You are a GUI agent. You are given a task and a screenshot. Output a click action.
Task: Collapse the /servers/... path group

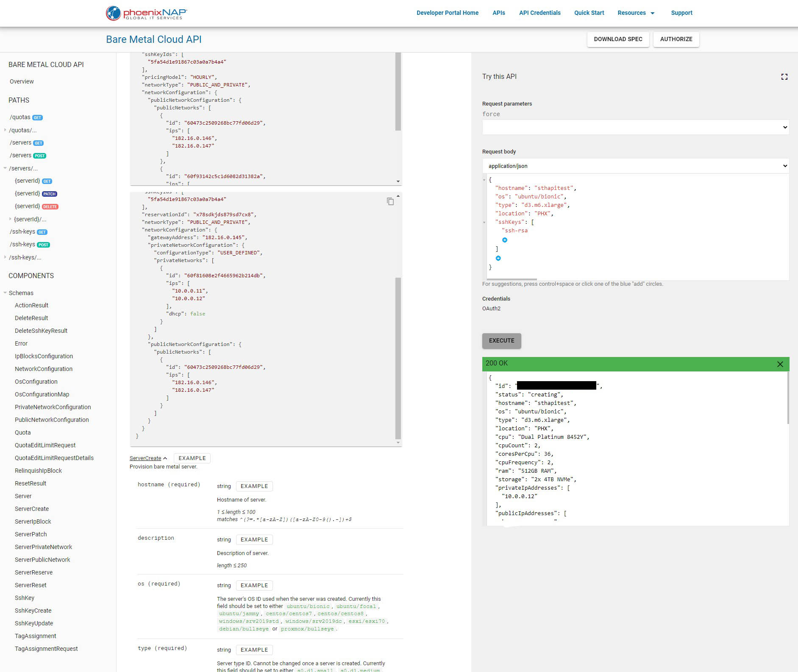pyautogui.click(x=5, y=168)
